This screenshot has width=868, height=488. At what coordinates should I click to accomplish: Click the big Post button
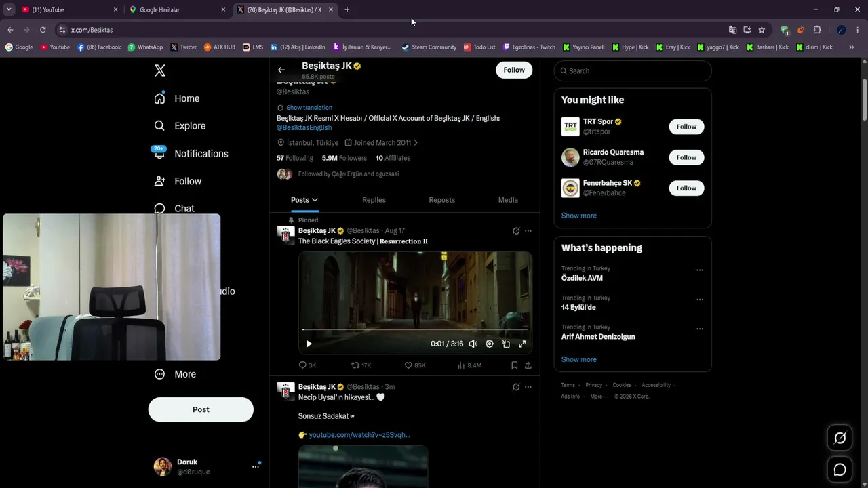[201, 409]
